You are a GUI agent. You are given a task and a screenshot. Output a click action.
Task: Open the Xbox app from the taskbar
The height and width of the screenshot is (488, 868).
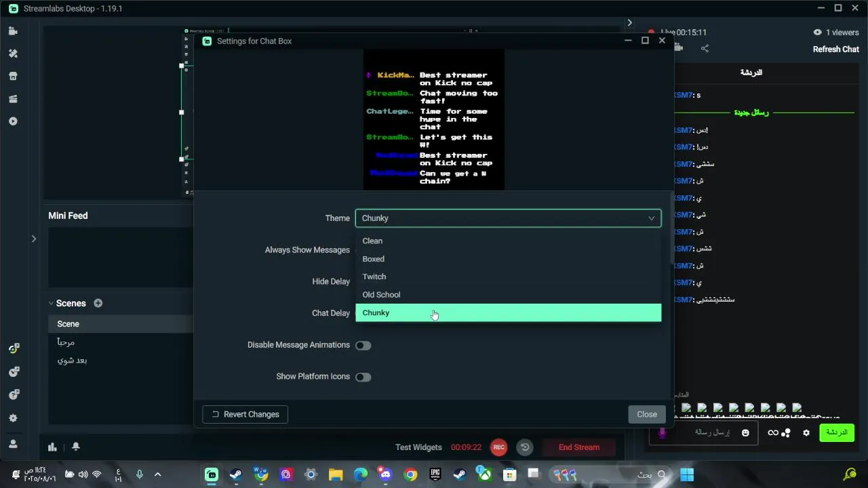click(x=484, y=474)
